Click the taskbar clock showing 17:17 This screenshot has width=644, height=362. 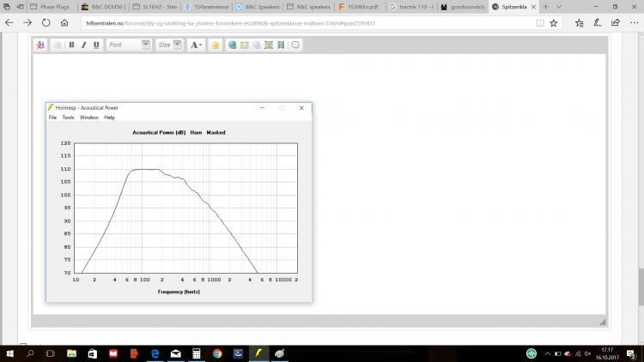607,353
